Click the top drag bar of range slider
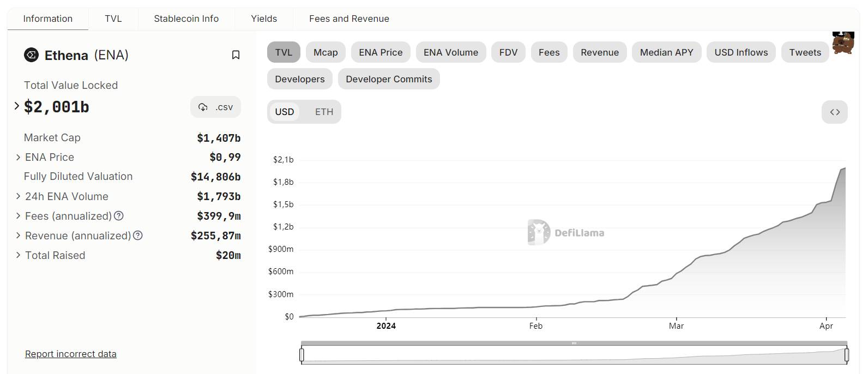This screenshot has width=868, height=374. (574, 343)
